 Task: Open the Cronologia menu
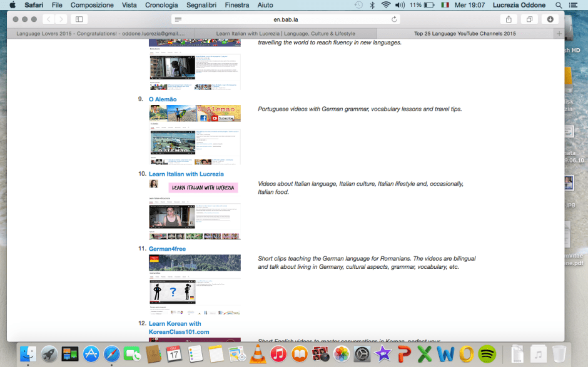click(x=161, y=5)
